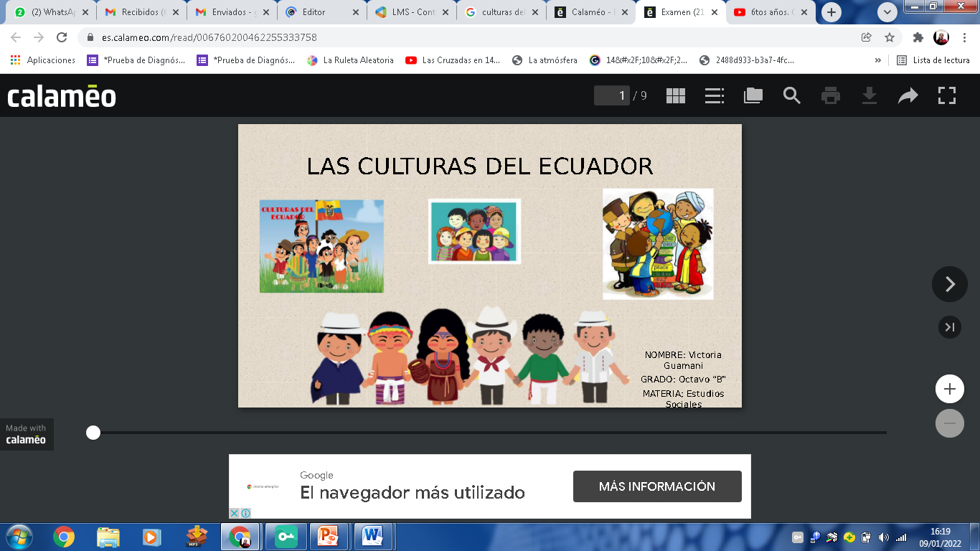Click the MÁS INFORMACIÓN ad button
This screenshot has height=551, width=980.
[656, 486]
